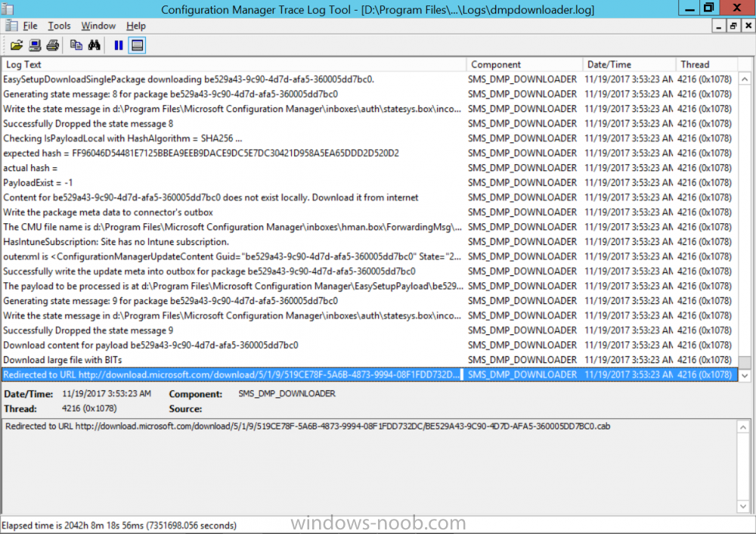This screenshot has width=756, height=534.
Task: Select the 'PayloadExist = -1' row
Action: pyautogui.click(x=370, y=183)
